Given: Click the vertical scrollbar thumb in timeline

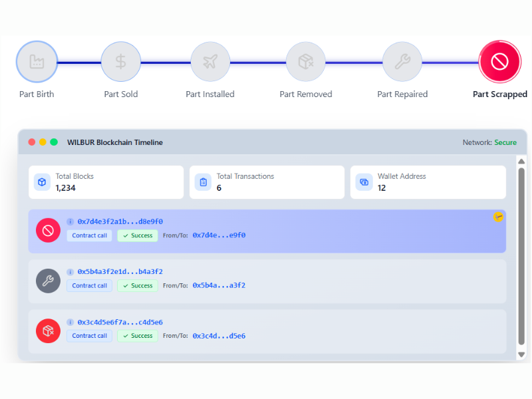Looking at the screenshot, I should 521,257.
